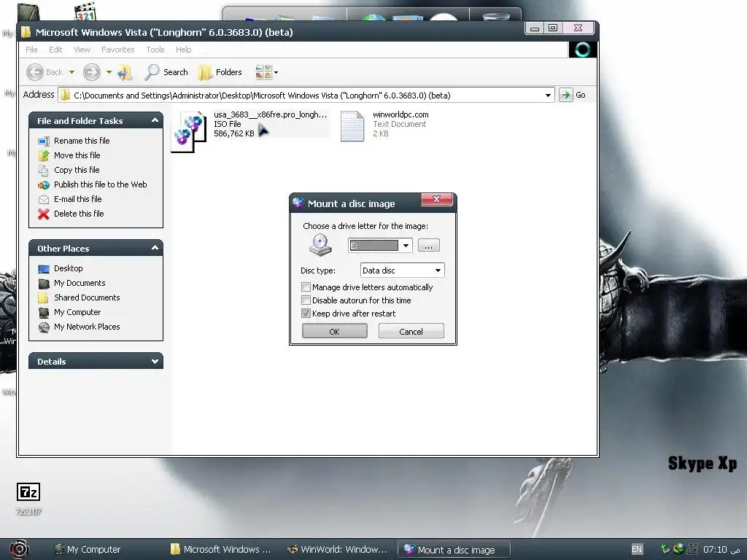Open Back history dropdown arrow
Viewport: 747px width, 560px height.
[71, 72]
